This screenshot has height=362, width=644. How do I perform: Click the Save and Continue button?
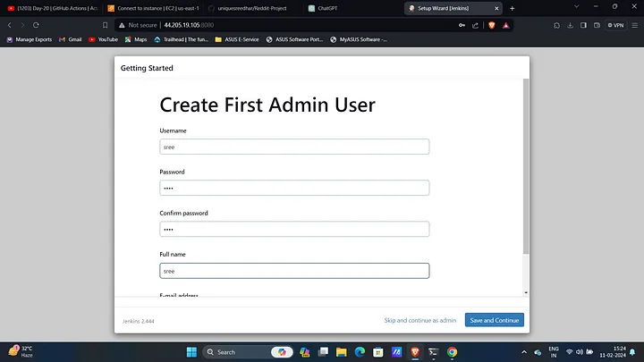point(495,320)
